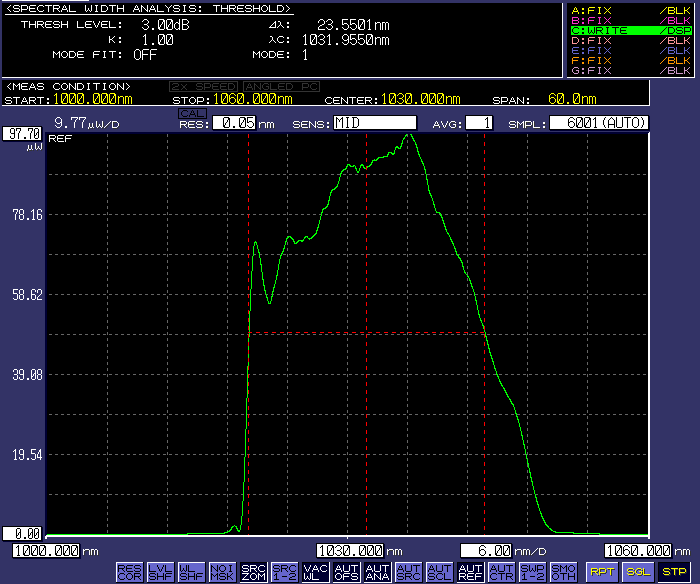Toggle the AUT REF auto reference indicator

471,572
